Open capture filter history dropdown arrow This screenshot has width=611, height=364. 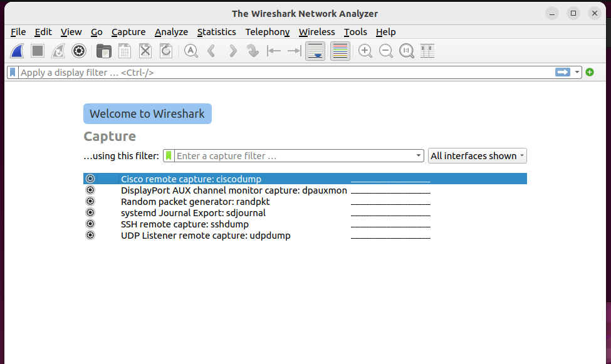(x=418, y=155)
